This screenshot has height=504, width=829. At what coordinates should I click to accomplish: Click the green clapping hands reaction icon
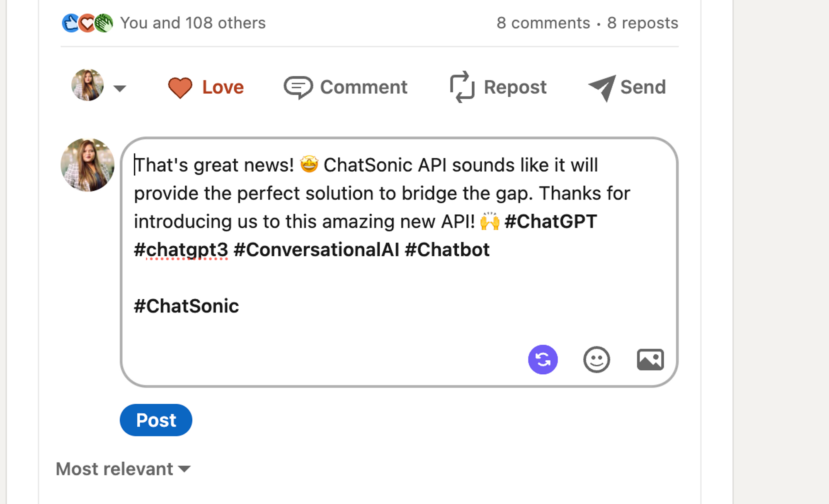(104, 23)
